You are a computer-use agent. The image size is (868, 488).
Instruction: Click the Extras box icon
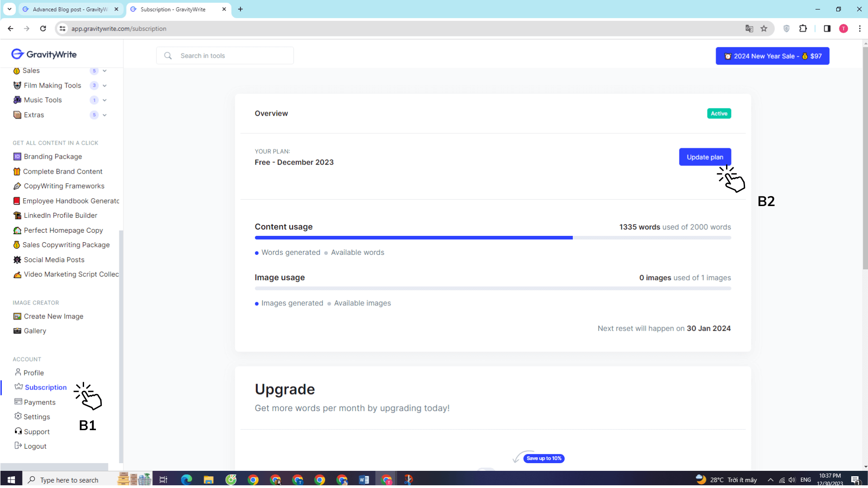pos(17,115)
